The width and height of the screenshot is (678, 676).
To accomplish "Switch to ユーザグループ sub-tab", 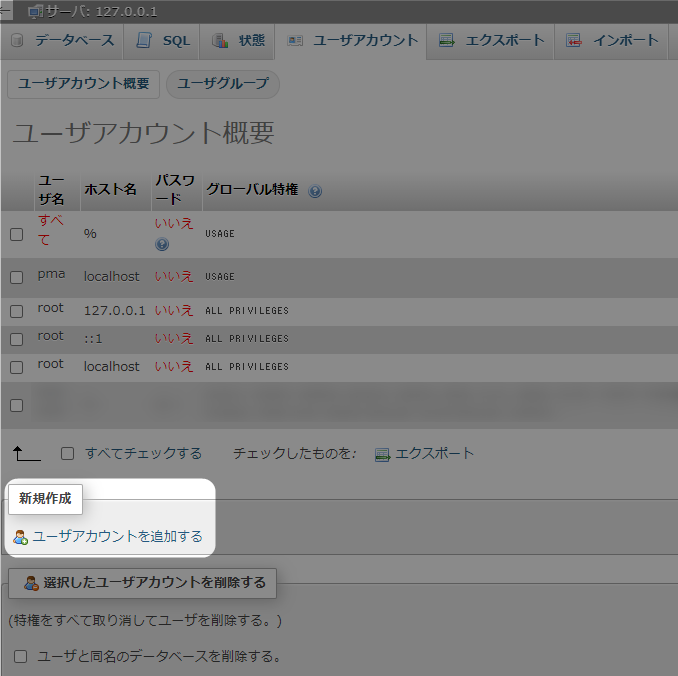I will point(223,84).
